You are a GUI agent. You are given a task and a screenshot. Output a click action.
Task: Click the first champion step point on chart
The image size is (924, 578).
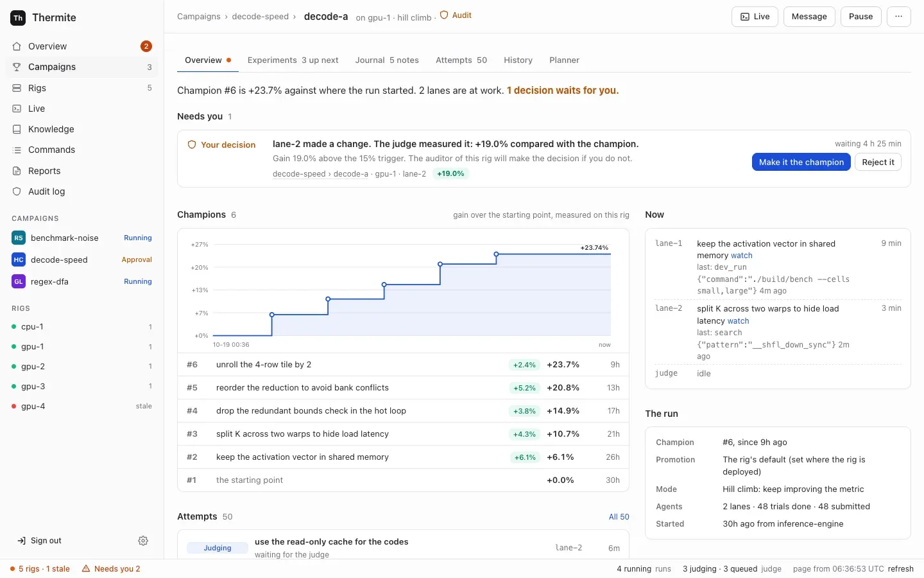[272, 315]
